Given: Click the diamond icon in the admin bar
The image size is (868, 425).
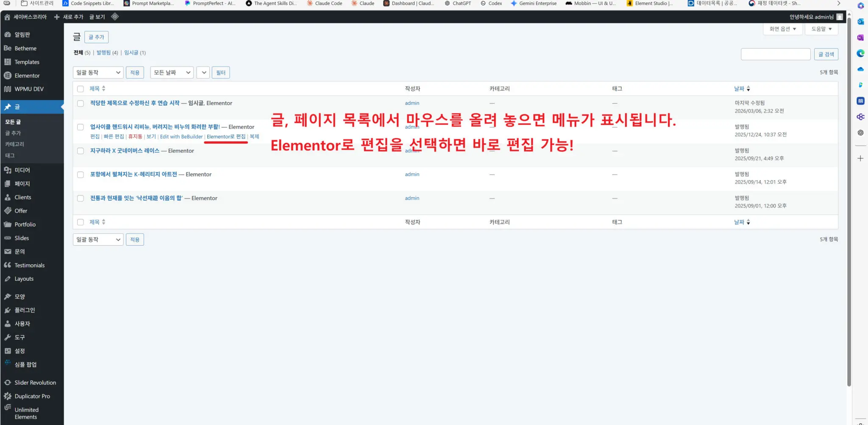Looking at the screenshot, I should [115, 17].
